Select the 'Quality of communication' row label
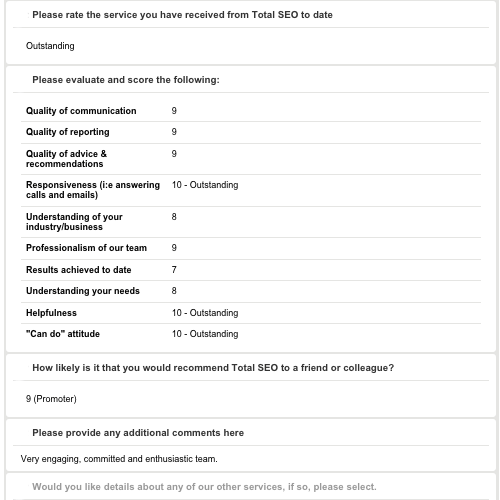 [81, 111]
